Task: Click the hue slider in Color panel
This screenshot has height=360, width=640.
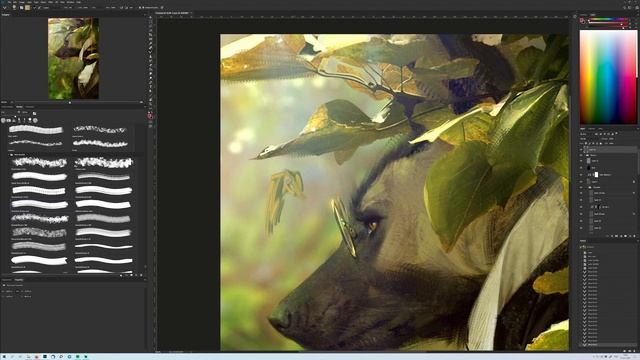Action: point(609,19)
